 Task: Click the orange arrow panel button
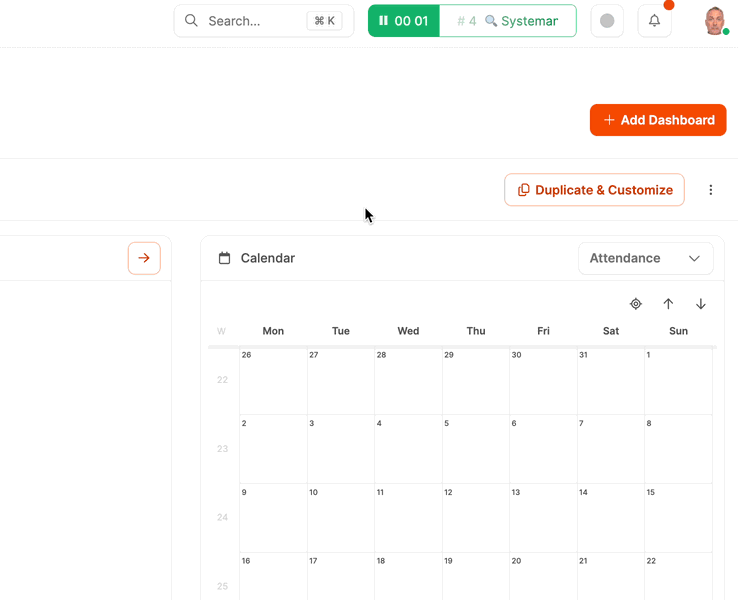click(x=144, y=258)
